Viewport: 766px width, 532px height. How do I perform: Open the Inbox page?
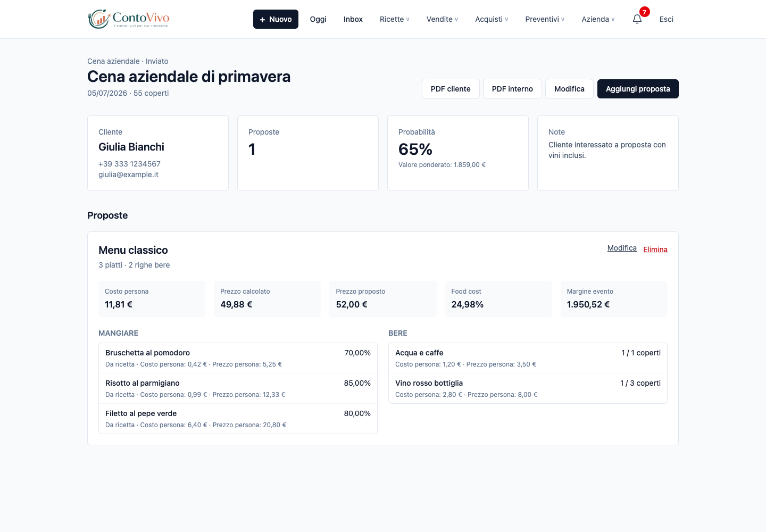(353, 19)
